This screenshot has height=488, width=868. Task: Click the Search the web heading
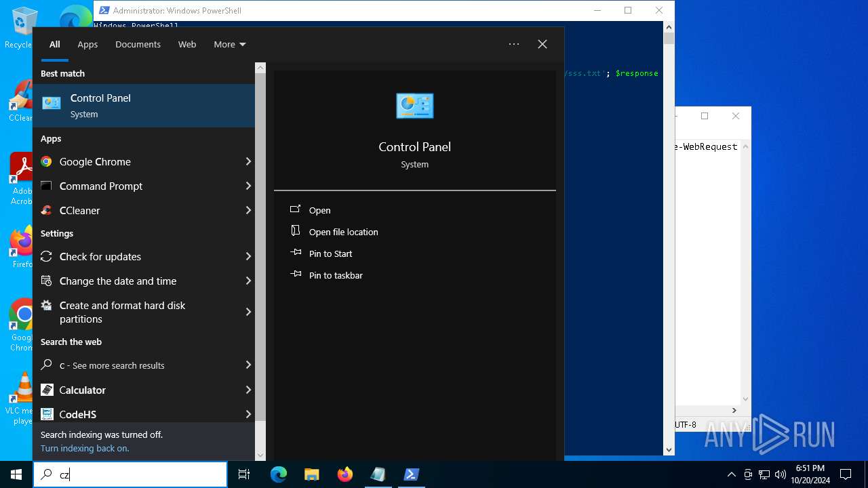pyautogui.click(x=71, y=342)
